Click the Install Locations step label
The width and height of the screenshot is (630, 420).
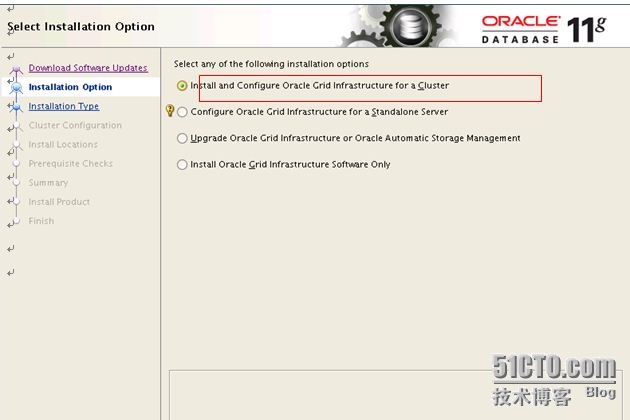pos(63,144)
